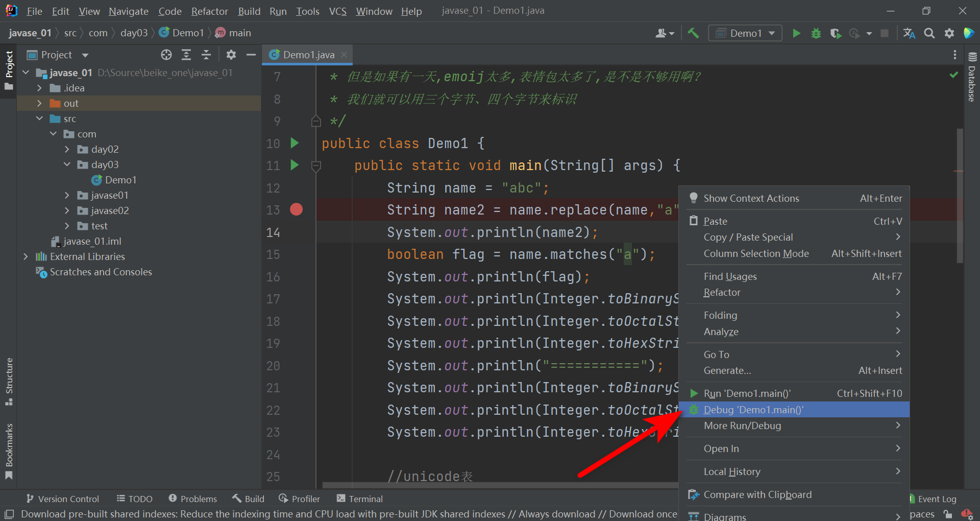This screenshot has width=980, height=521.
Task: Open the TODO tool window
Action: (x=135, y=499)
